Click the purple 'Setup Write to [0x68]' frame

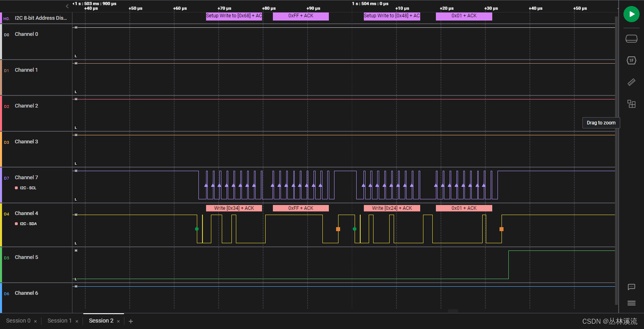[x=234, y=16]
